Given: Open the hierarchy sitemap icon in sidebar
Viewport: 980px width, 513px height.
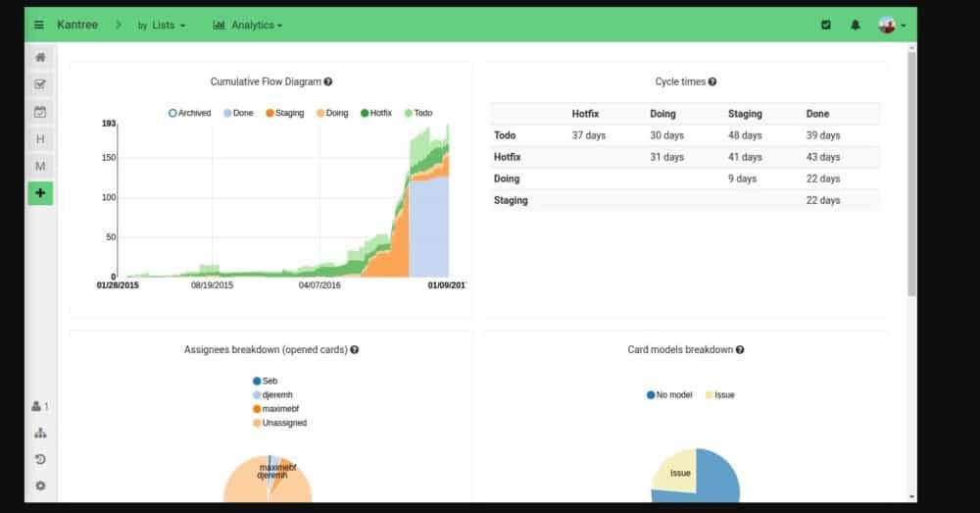Looking at the screenshot, I should [x=40, y=433].
